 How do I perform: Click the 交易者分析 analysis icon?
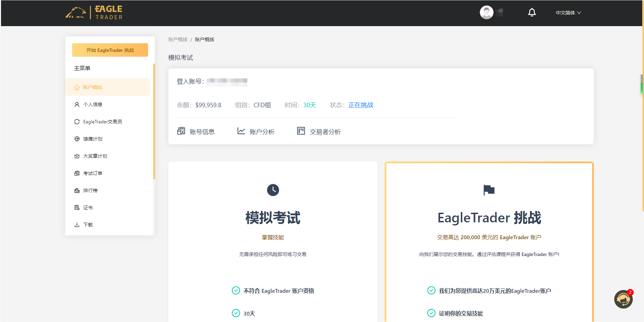point(301,131)
